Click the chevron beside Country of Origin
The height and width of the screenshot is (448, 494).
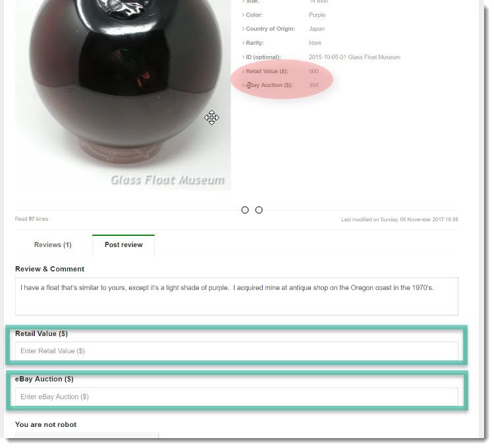243,29
